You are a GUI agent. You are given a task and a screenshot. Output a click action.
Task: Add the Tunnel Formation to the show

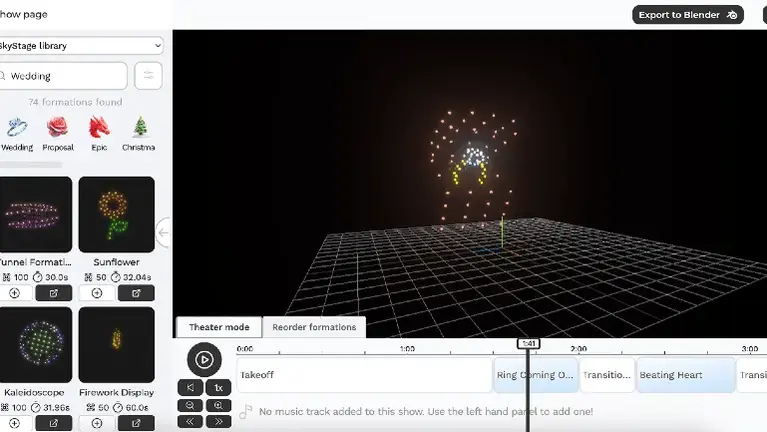point(14,293)
